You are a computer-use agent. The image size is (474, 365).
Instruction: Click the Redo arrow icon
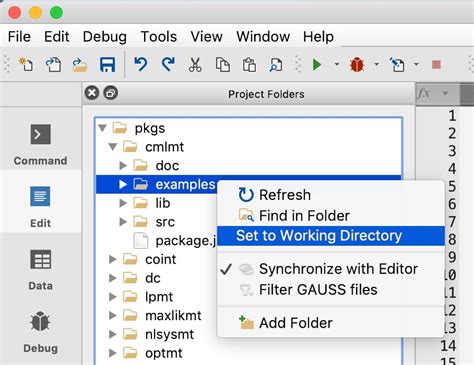168,64
